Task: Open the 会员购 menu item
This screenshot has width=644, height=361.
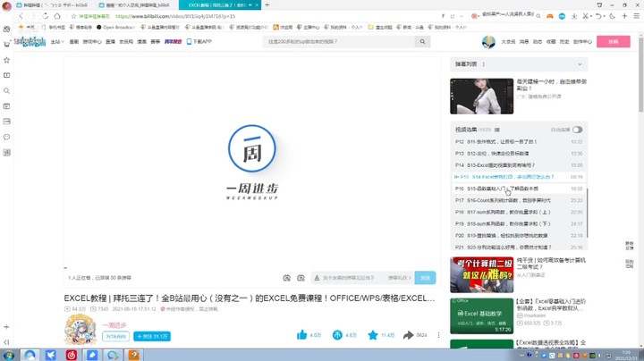Action: click(x=126, y=42)
